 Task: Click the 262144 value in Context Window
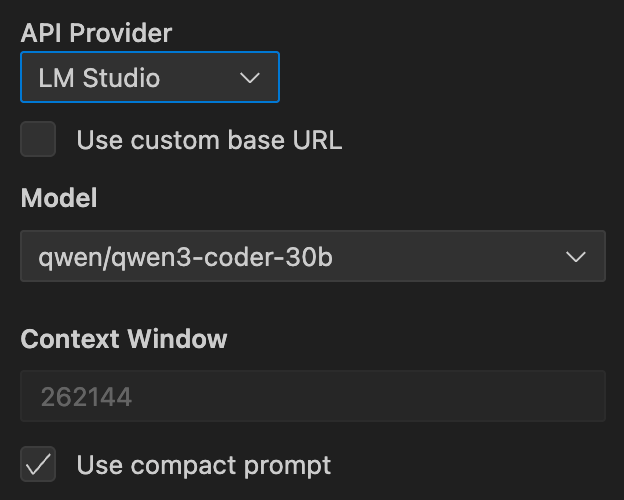(86, 396)
